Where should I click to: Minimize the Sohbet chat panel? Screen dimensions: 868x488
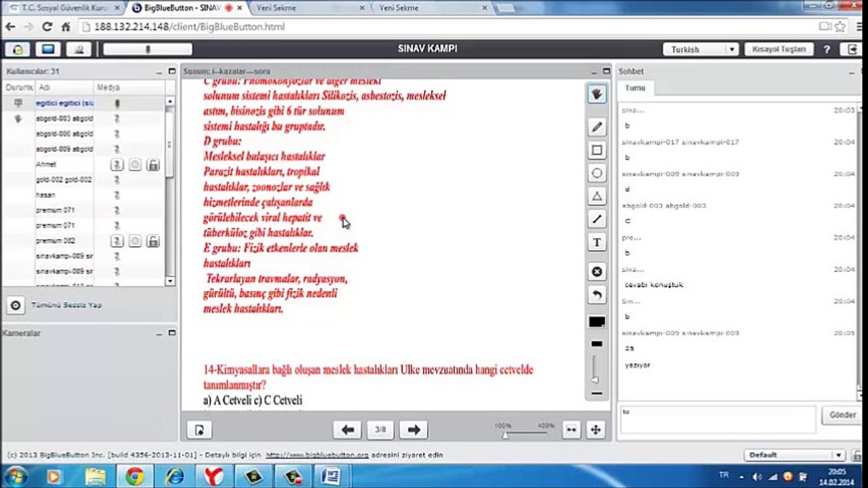click(x=852, y=71)
